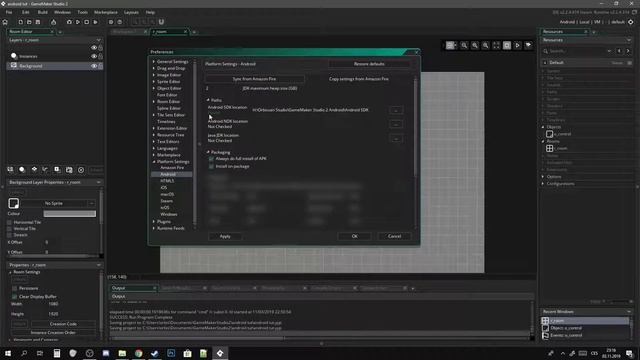Expand General Settings in Preferences tree
This screenshot has height=360, width=640.
[154, 62]
